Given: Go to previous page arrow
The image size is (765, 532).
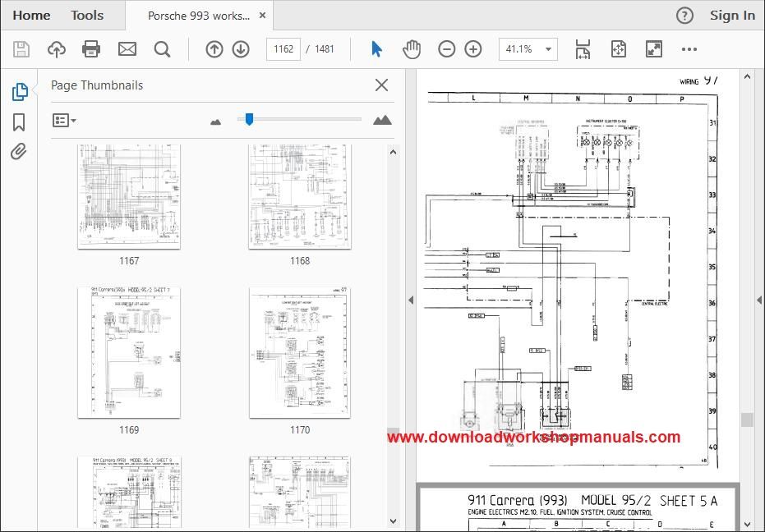Looking at the screenshot, I should click(214, 49).
